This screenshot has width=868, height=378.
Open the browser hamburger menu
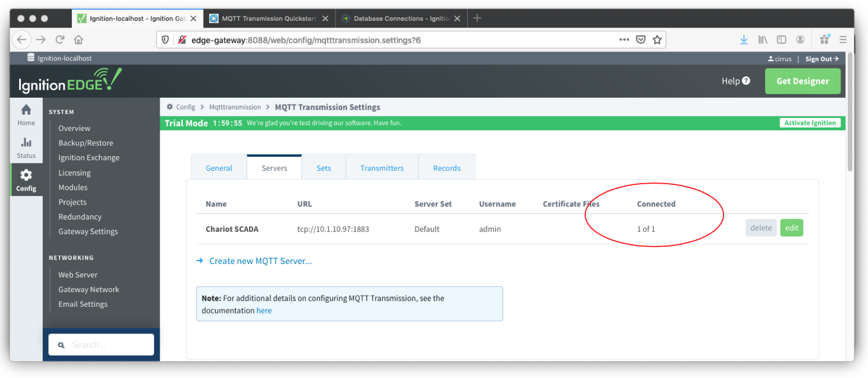click(x=843, y=40)
